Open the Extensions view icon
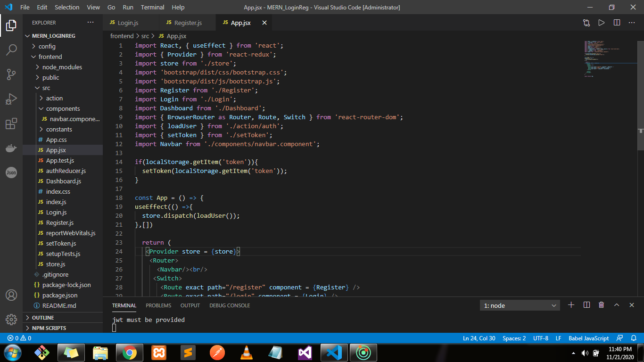This screenshot has height=362, width=644. 11,123
